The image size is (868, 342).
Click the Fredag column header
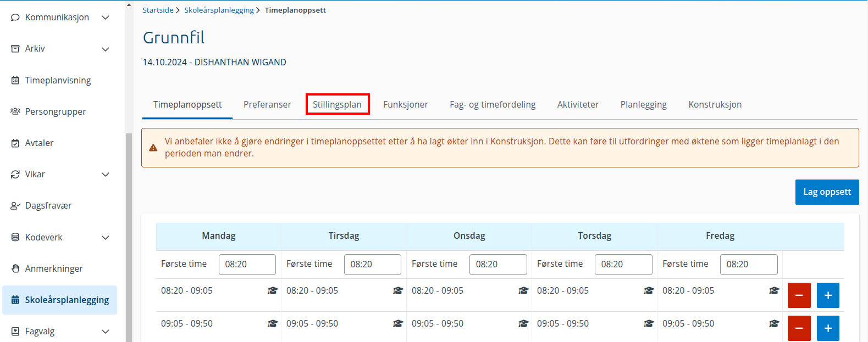click(x=720, y=236)
